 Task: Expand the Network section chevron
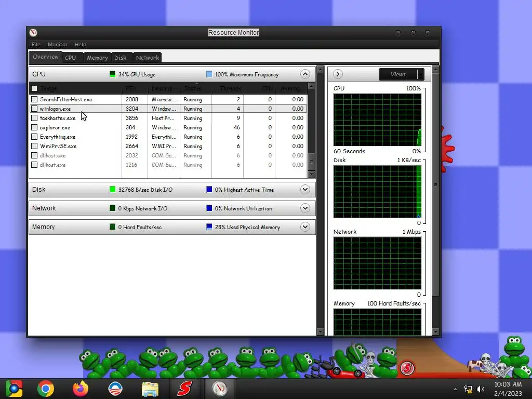tap(305, 208)
